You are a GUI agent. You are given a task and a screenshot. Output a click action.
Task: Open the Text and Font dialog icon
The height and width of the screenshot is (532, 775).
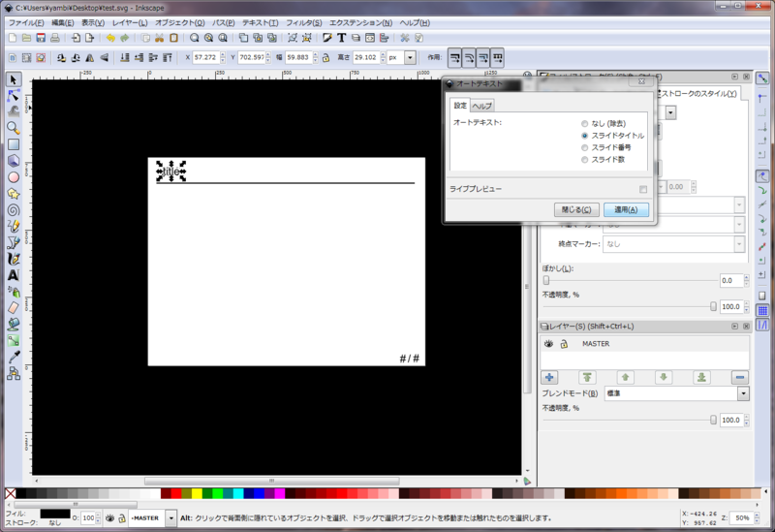[x=341, y=38]
